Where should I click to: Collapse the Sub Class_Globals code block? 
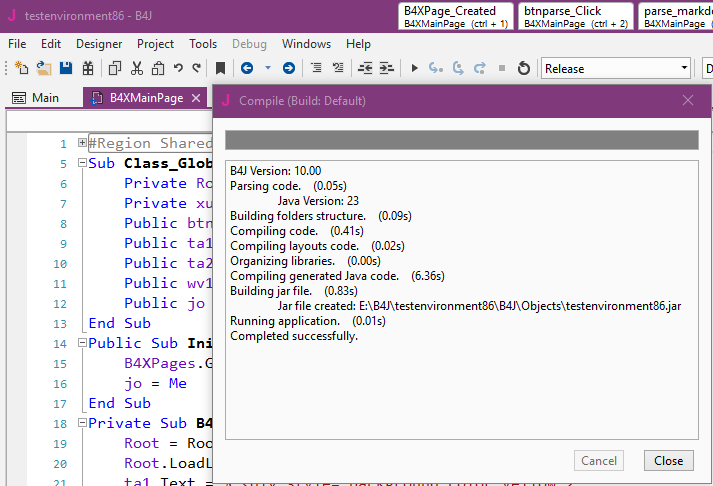tap(82, 162)
